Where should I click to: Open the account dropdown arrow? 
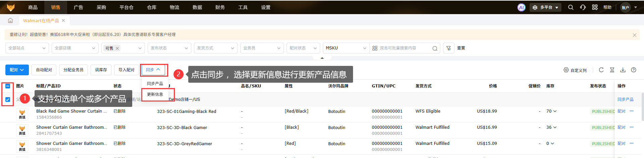coord(636,7)
